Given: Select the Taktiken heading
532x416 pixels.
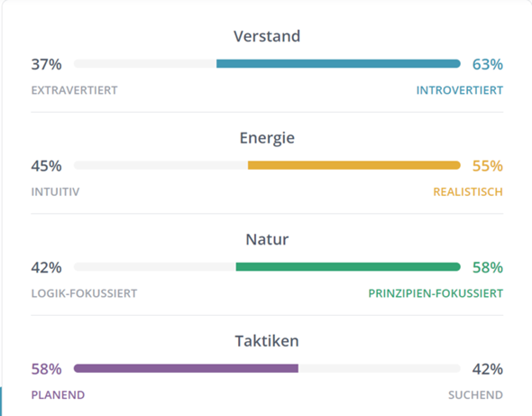Looking at the screenshot, I should point(267,341).
